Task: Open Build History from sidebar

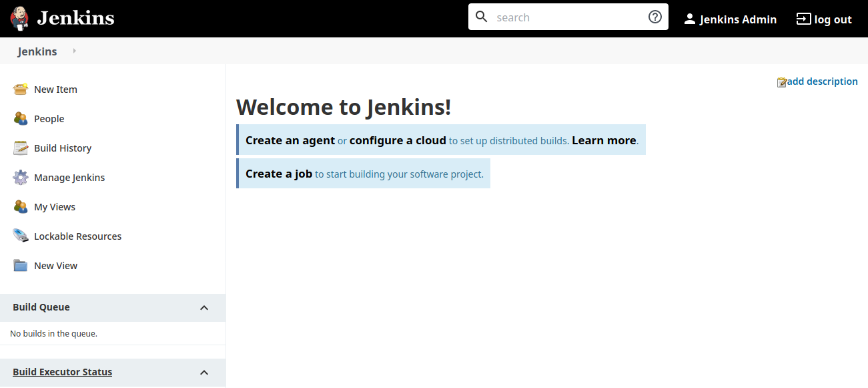Action: pyautogui.click(x=63, y=148)
